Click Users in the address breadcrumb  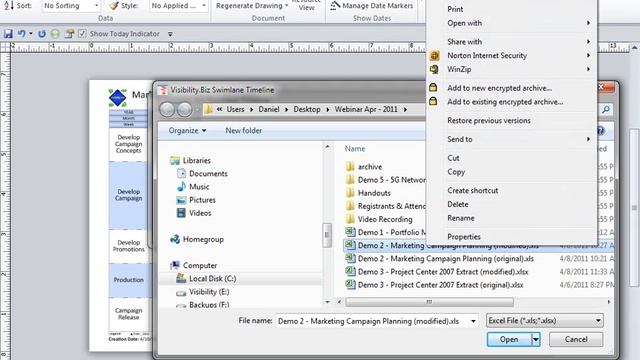235,109
